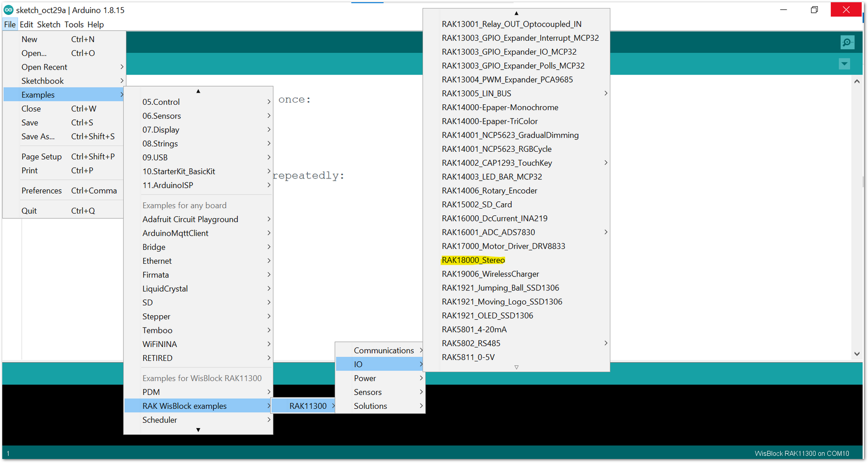Open Preferences from File menu

pyautogui.click(x=64, y=191)
